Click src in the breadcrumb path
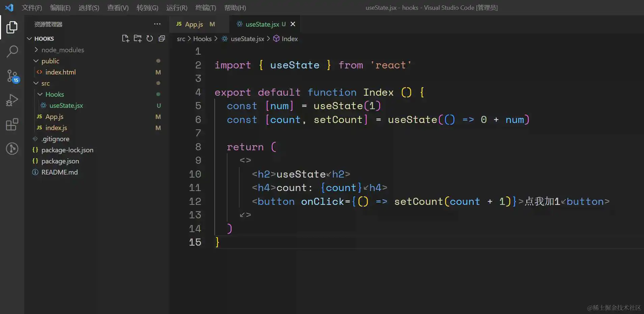 [x=181, y=38]
